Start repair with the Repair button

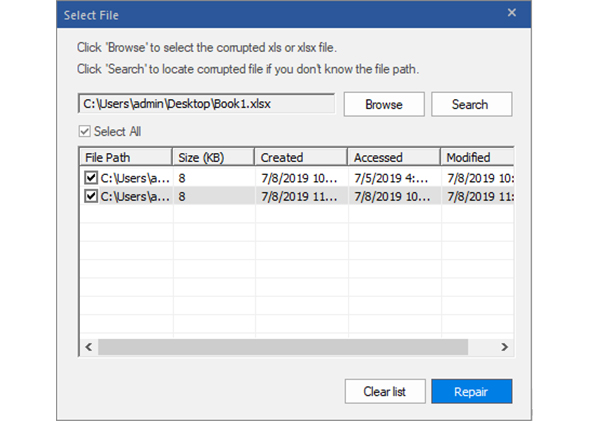(x=471, y=391)
